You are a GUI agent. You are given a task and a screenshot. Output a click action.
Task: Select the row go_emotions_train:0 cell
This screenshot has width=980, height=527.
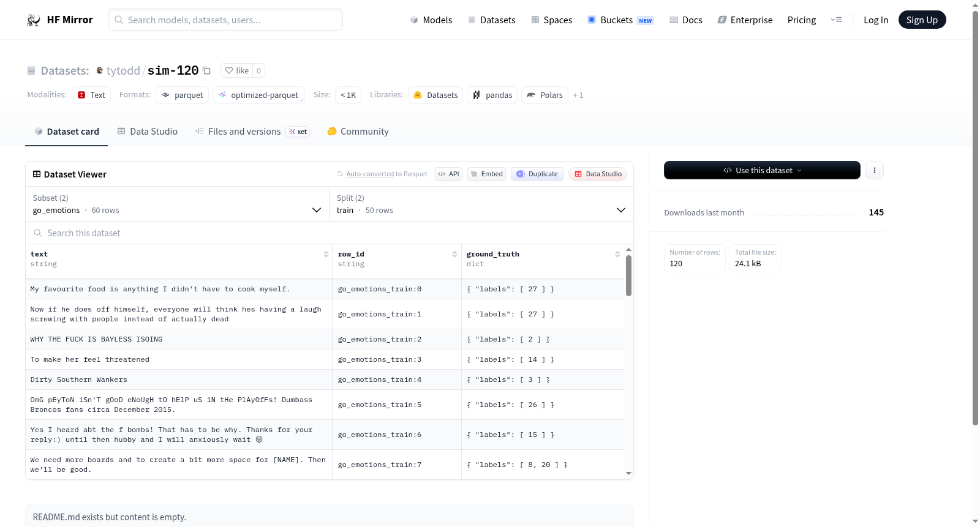(x=397, y=289)
